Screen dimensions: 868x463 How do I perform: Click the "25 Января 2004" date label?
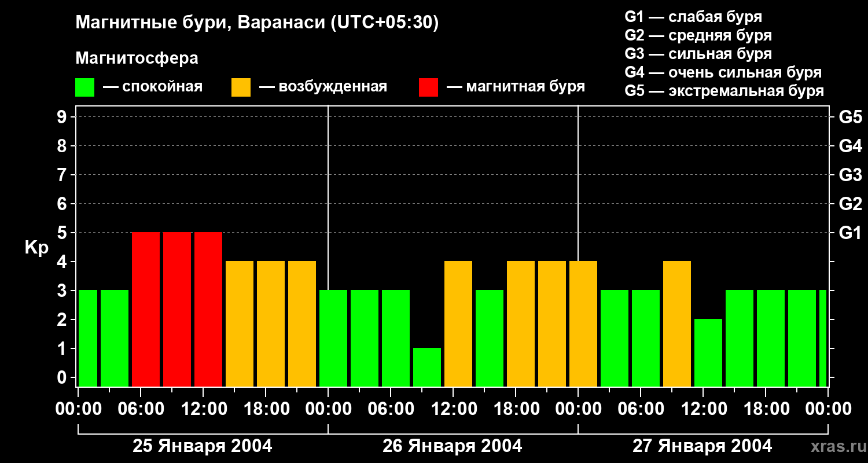click(x=203, y=446)
